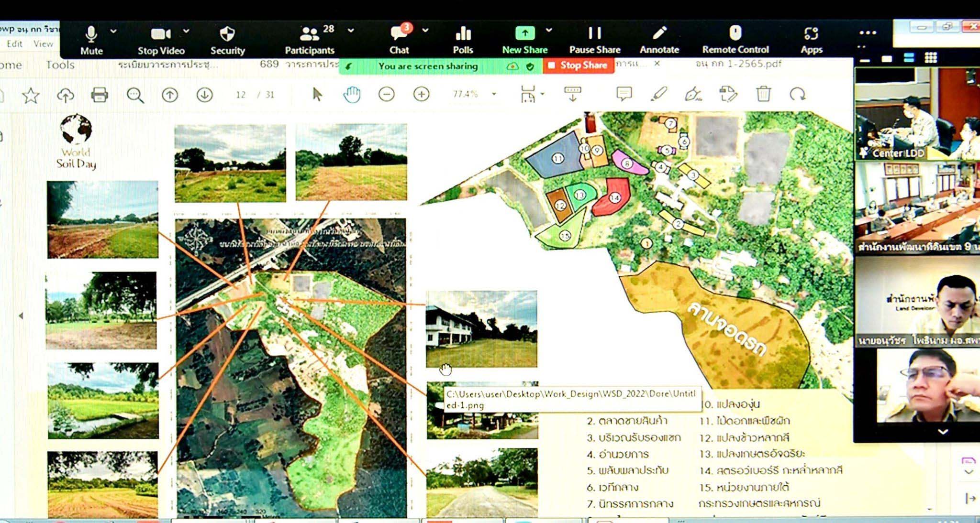Select the Center LDD video thumbnail

pos(917,114)
